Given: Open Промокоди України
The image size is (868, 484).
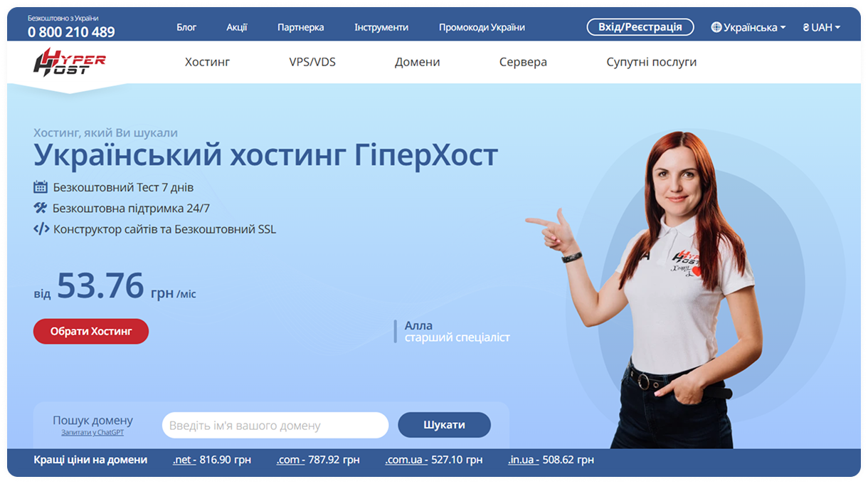Looking at the screenshot, I should pyautogui.click(x=482, y=27).
